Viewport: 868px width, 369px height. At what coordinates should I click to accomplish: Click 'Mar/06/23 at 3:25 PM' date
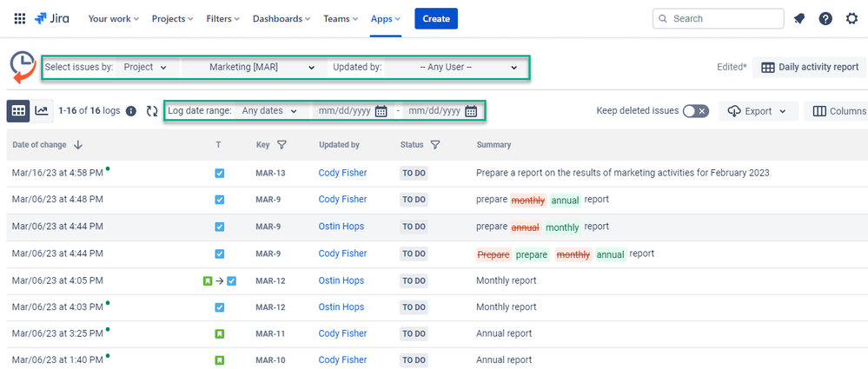pos(57,333)
